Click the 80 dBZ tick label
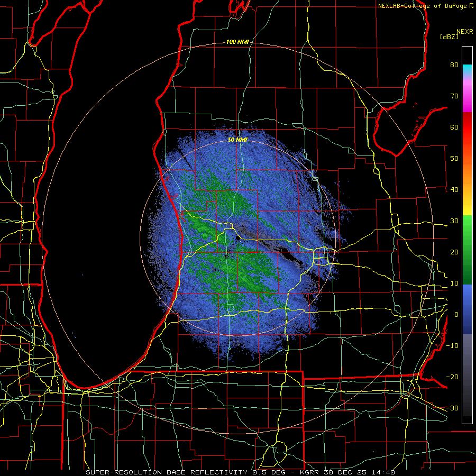The height and width of the screenshot is (476, 476). click(454, 65)
